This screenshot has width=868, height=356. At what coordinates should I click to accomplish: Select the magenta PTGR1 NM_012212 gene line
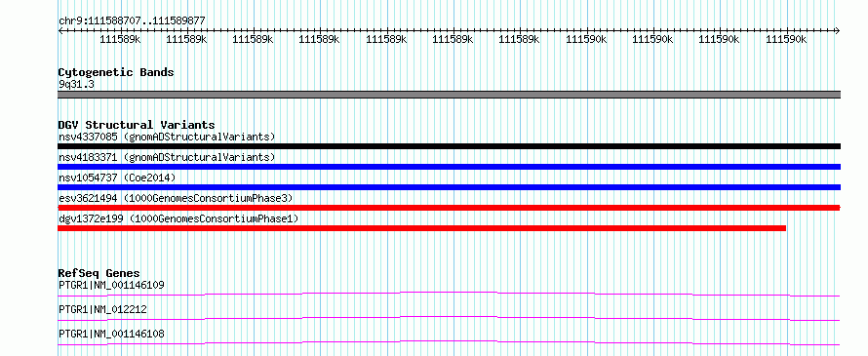click(x=449, y=318)
